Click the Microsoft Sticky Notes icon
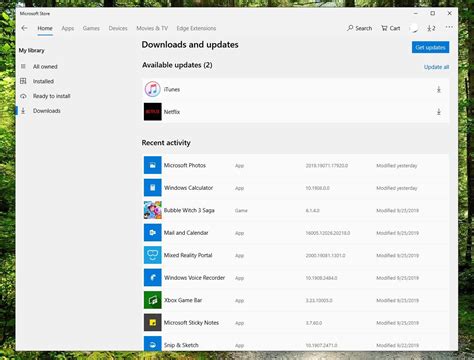The image size is (474, 360). tap(153, 323)
